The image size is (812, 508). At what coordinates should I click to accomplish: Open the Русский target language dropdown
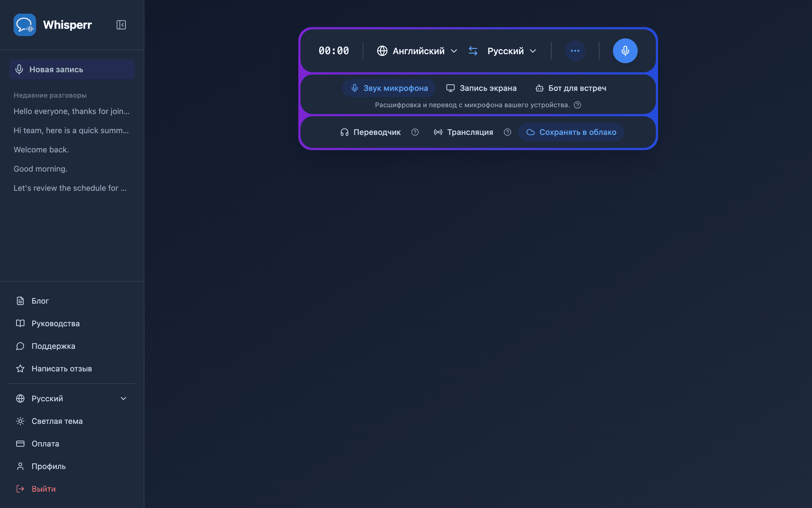[x=512, y=51]
